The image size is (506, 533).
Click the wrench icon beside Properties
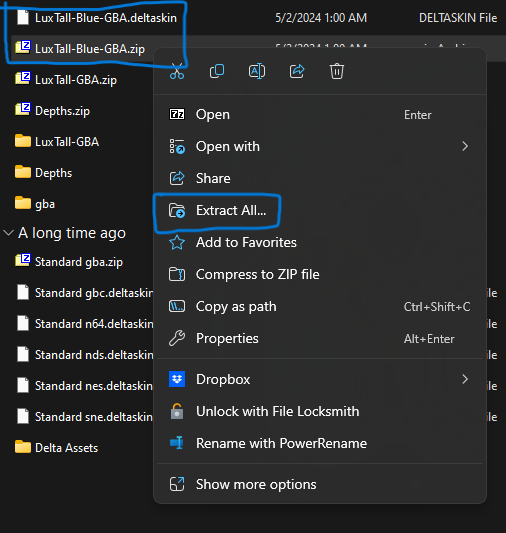pos(177,338)
